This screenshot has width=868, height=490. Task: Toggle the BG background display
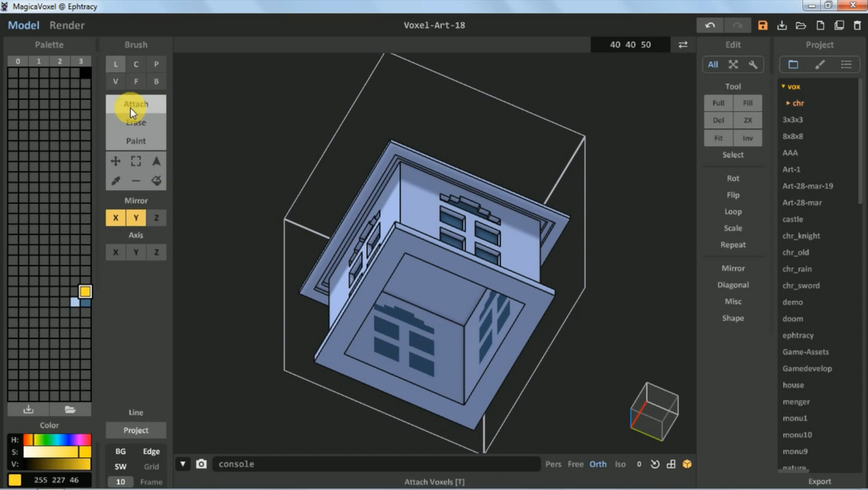[120, 451]
